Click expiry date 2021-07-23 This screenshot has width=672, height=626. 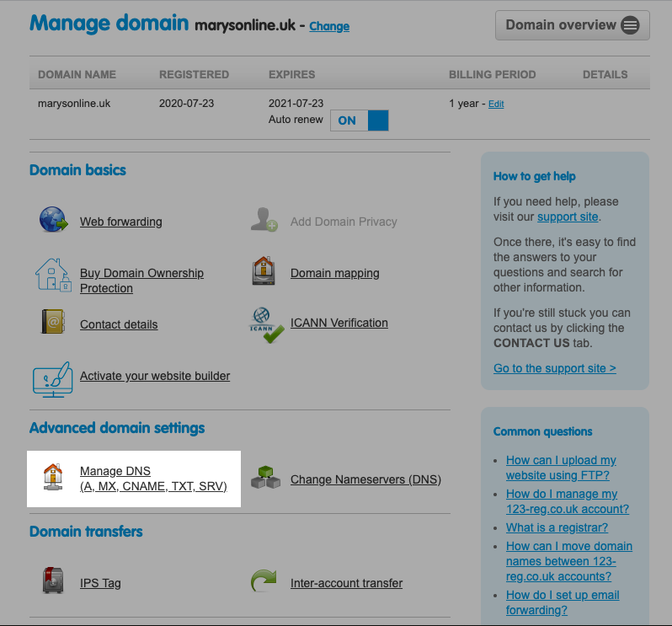[x=296, y=104]
